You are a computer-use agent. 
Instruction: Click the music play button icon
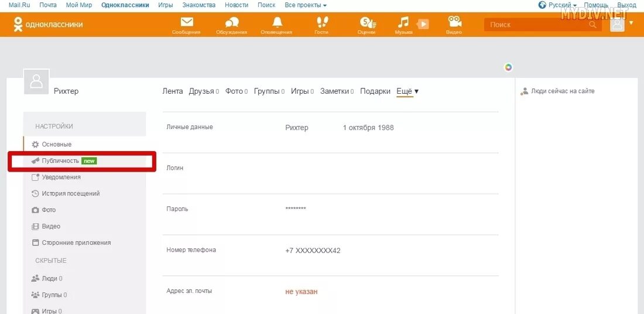pyautogui.click(x=423, y=24)
